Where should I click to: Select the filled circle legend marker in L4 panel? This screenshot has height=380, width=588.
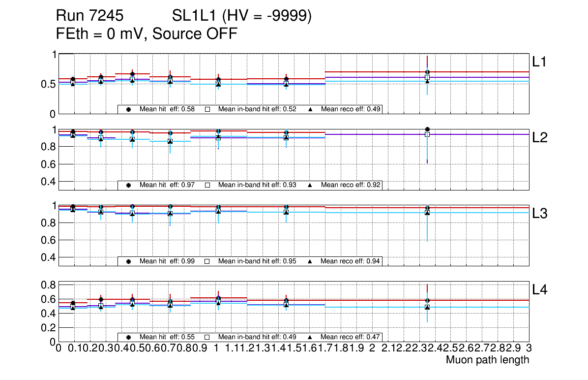129,337
